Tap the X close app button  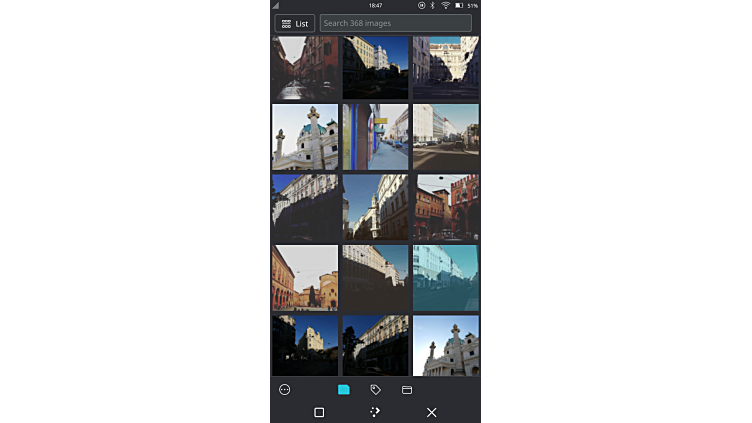[432, 412]
